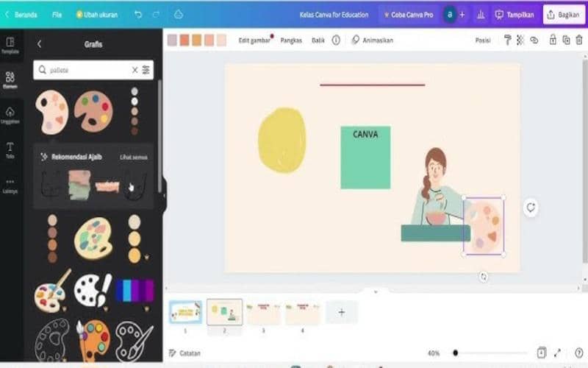
Task: Open Ubah ukuran resize option
Action: [97, 15]
